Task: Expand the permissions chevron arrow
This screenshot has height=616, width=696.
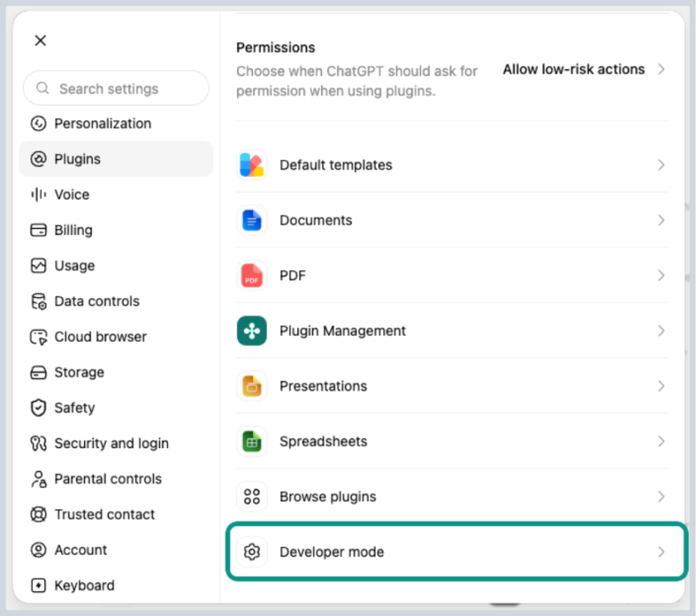Action: click(661, 69)
